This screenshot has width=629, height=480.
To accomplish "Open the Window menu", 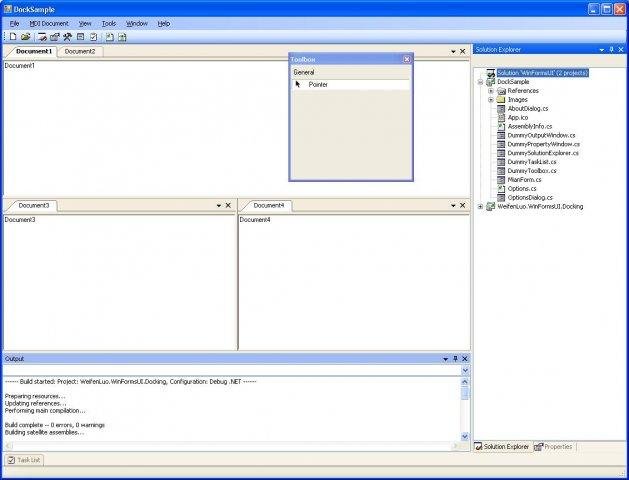I will coord(137,24).
